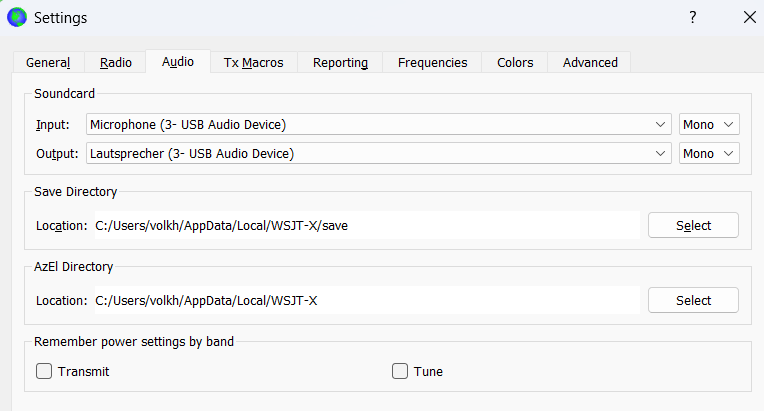Click the WSJT-X globe icon in title bar
The height and width of the screenshot is (411, 764).
[x=17, y=17]
